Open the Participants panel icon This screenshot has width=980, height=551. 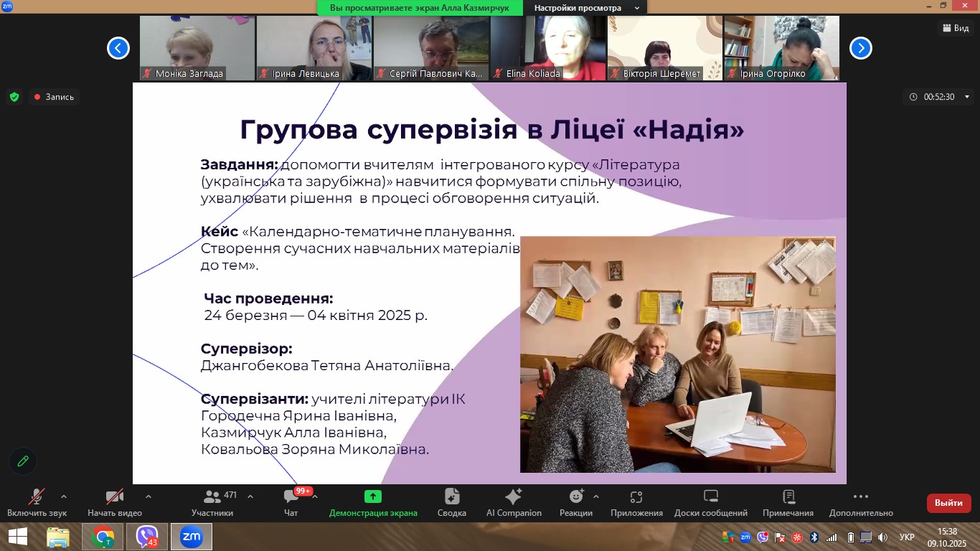click(x=212, y=496)
